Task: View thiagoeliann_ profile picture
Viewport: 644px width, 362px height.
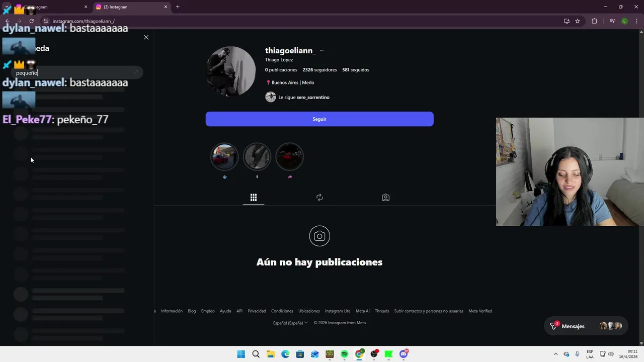Action: [x=231, y=71]
